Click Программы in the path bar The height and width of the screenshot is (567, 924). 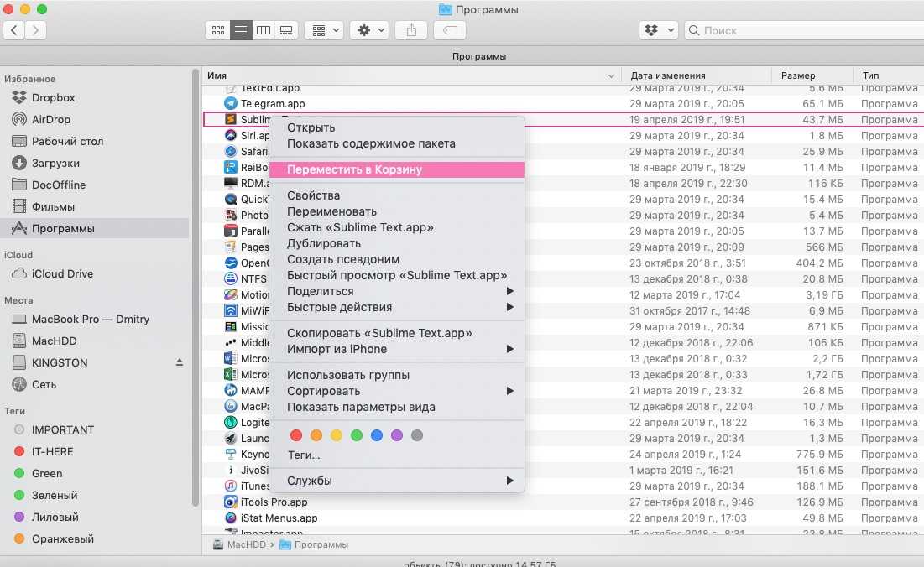(314, 544)
